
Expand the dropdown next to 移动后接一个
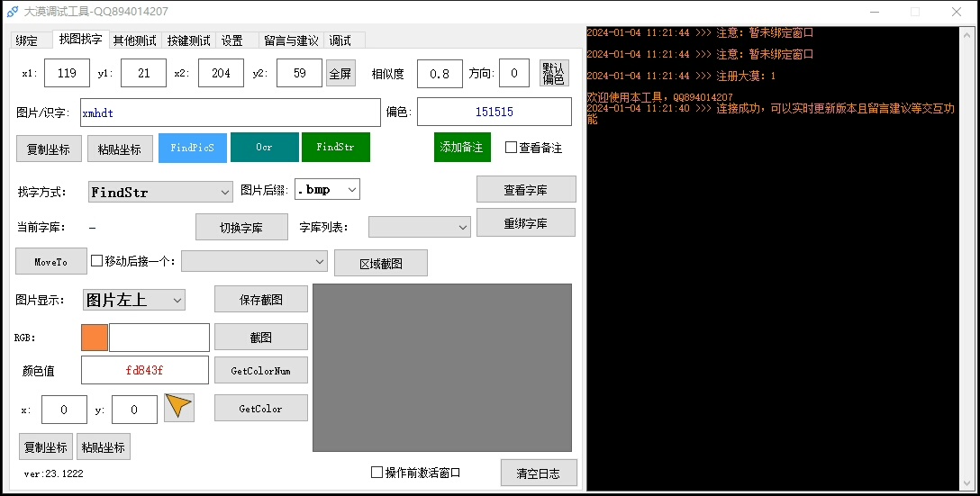[x=254, y=261]
